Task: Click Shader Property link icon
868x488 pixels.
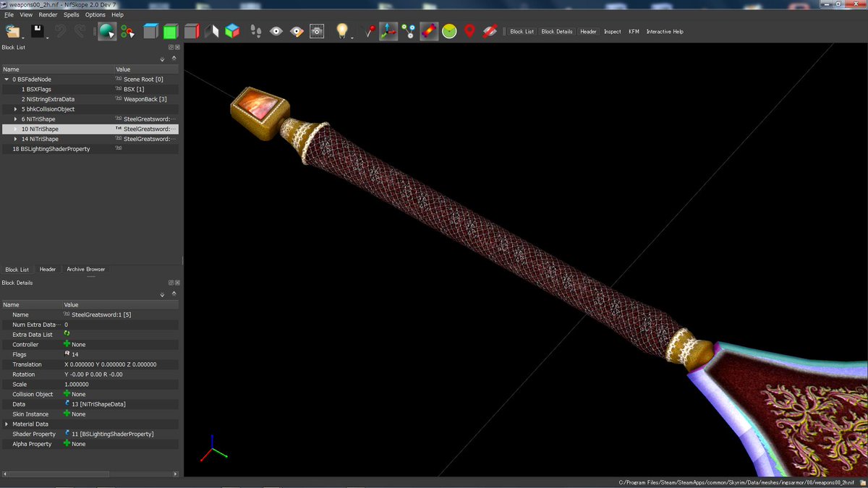Action: (67, 434)
